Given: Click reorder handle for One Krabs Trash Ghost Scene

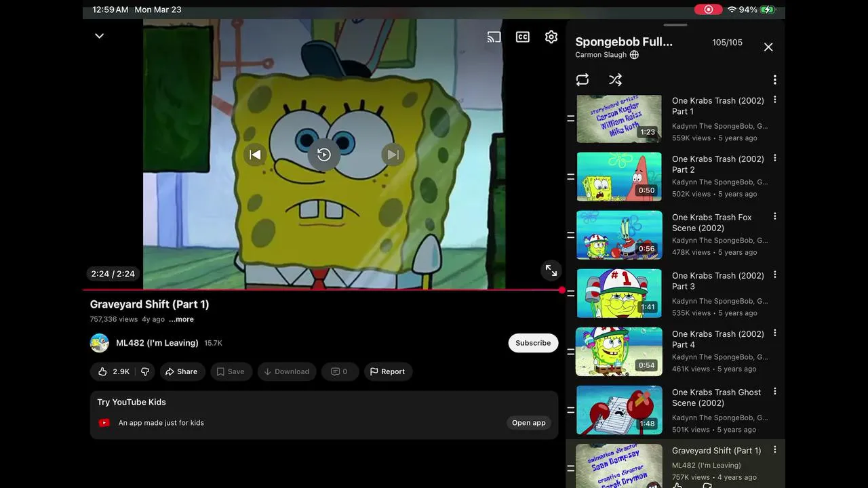Looking at the screenshot, I should (571, 410).
